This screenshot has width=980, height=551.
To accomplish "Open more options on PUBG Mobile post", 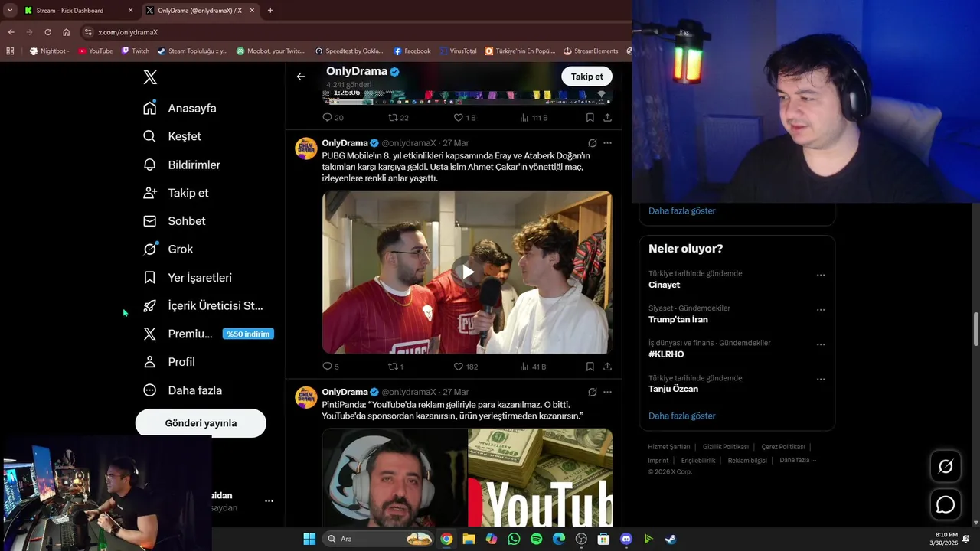I will click(607, 143).
